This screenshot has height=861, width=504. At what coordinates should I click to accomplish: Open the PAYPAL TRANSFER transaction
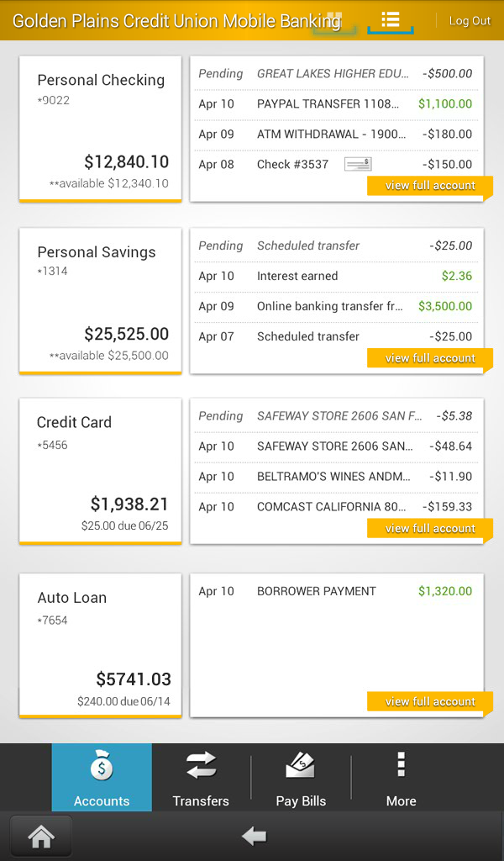pyautogui.click(x=336, y=104)
